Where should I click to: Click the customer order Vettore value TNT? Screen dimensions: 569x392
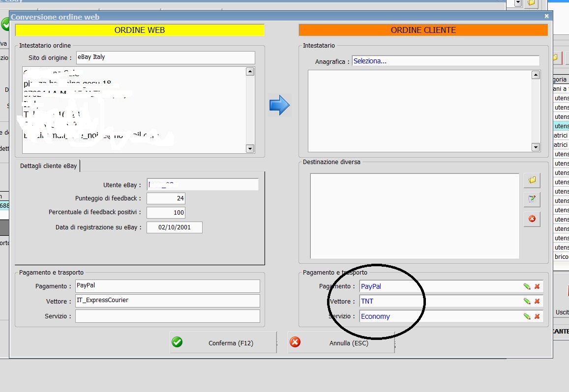[367, 301]
